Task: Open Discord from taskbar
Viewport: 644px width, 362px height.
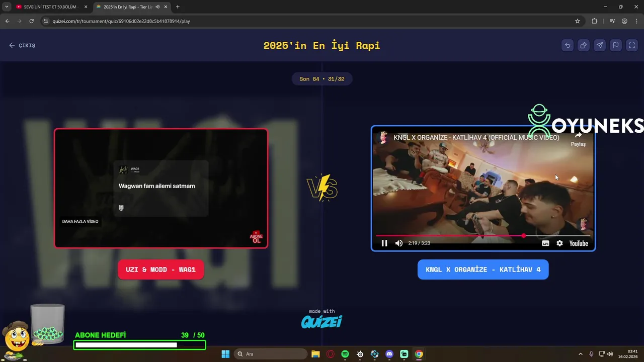Action: pyautogui.click(x=389, y=354)
